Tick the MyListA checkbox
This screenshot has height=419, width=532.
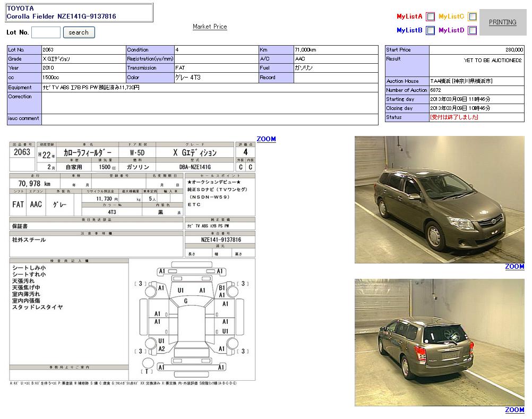click(x=430, y=17)
